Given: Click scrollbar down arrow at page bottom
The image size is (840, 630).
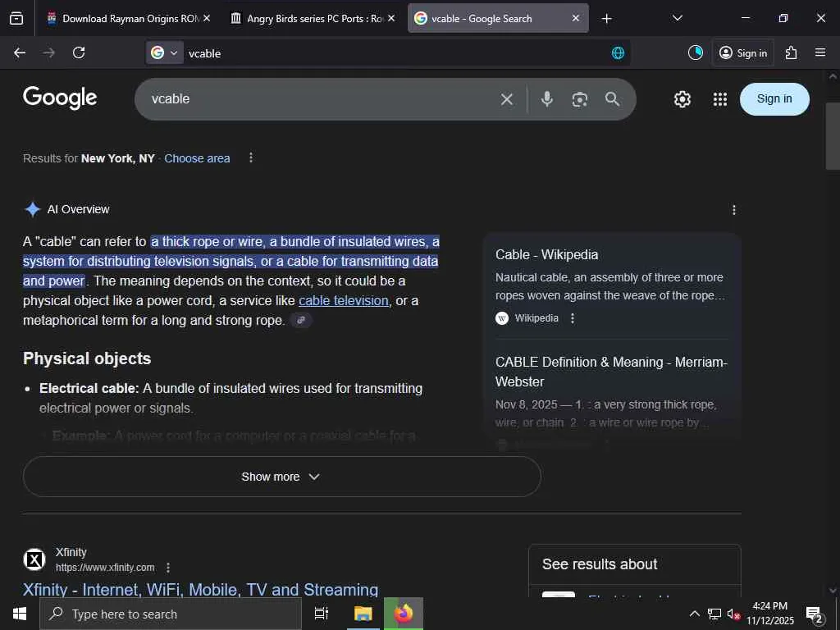Looking at the screenshot, I should (x=833, y=591).
